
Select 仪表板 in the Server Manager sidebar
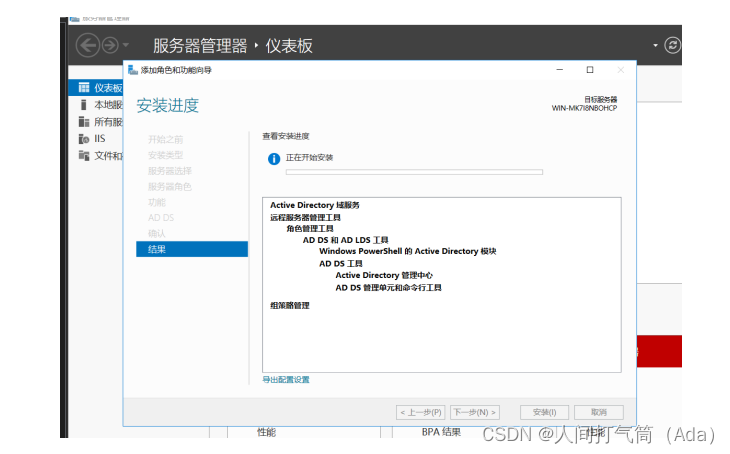click(96, 88)
